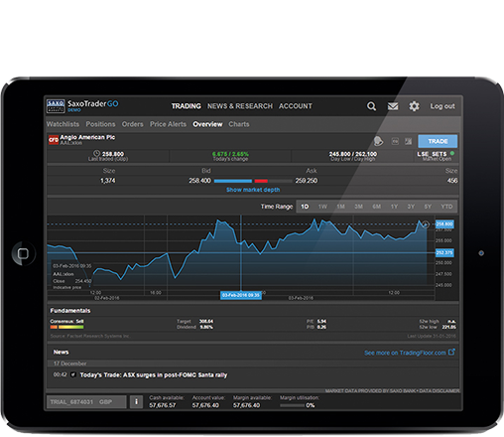Open the ACCOUNT menu
This screenshot has width=504, height=437.
(x=296, y=106)
